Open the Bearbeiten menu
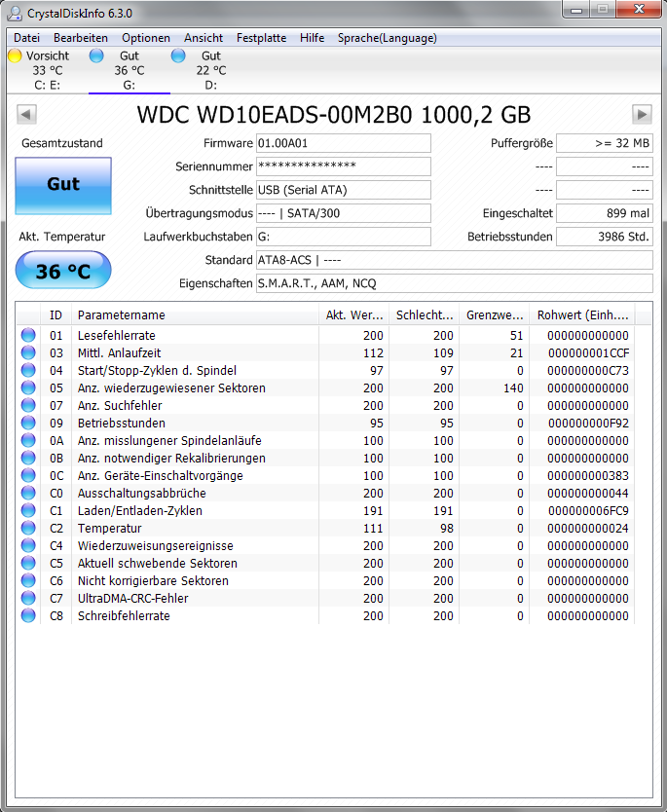This screenshot has width=667, height=812. (x=80, y=38)
